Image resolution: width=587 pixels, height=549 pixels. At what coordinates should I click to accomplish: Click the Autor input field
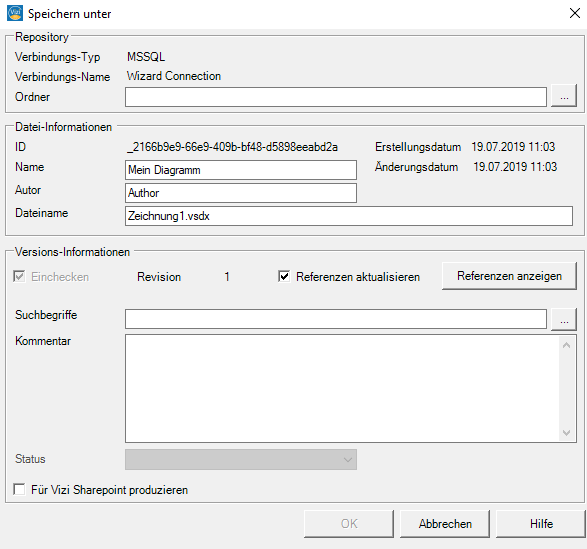click(241, 193)
